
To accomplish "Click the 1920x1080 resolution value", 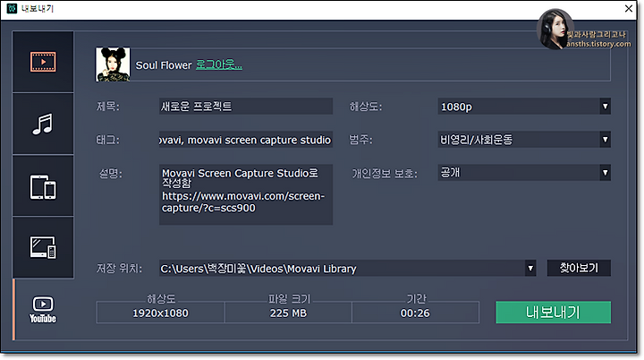I will tap(160, 313).
